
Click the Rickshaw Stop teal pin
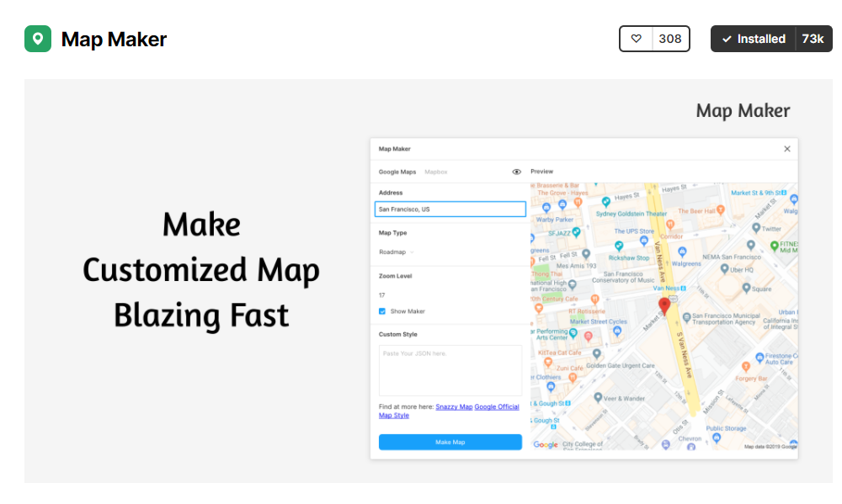point(619,246)
